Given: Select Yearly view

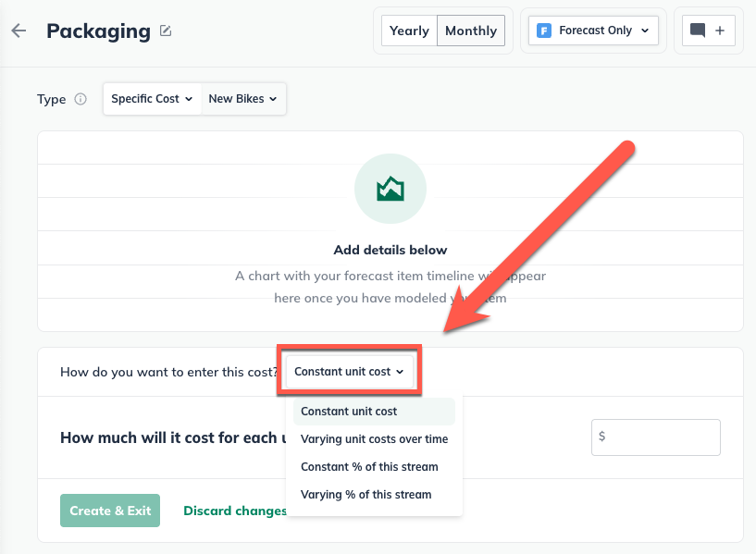Looking at the screenshot, I should (x=408, y=31).
